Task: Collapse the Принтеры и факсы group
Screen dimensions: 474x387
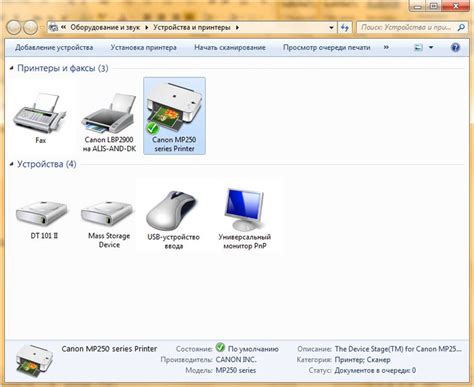Action: (12, 68)
